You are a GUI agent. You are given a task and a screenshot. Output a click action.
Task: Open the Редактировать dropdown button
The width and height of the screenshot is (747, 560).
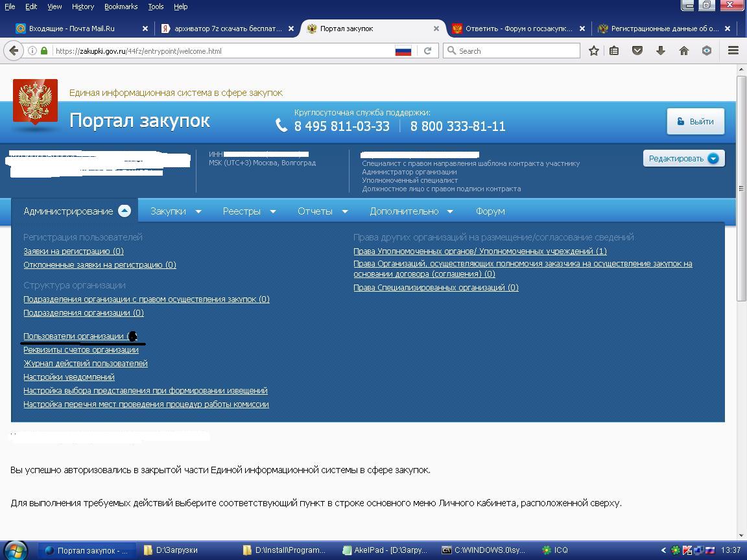point(683,158)
